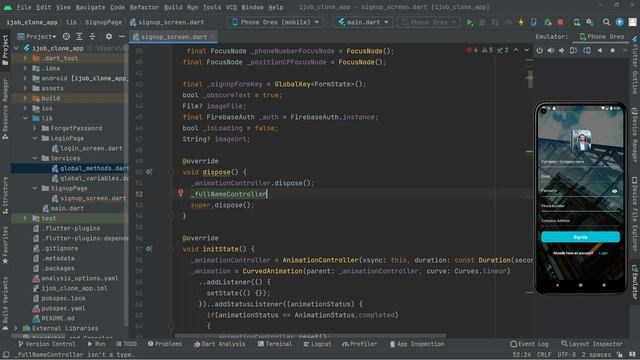Click the Flutter hot reload lightning icon
640x360 pixels.
pos(521,22)
